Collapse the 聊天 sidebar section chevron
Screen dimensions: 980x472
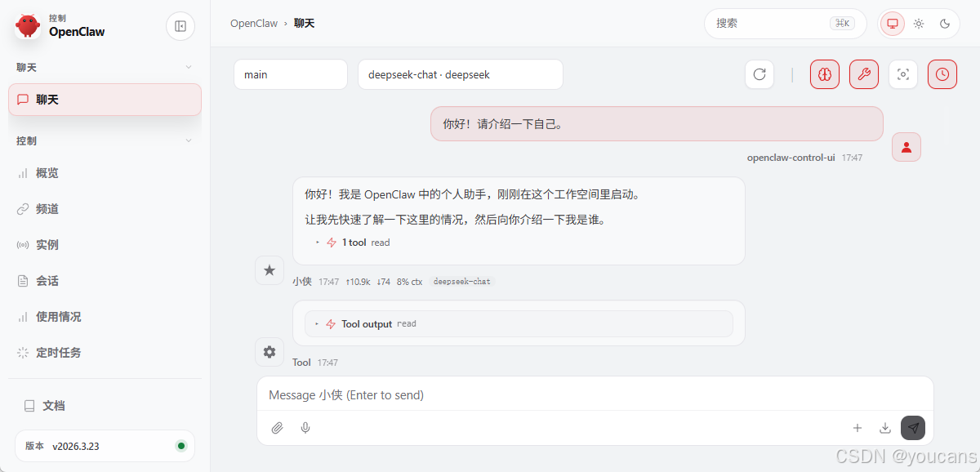point(189,67)
